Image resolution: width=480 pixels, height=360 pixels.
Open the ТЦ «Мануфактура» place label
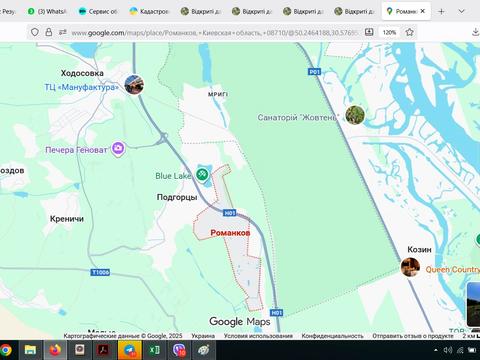(82, 87)
